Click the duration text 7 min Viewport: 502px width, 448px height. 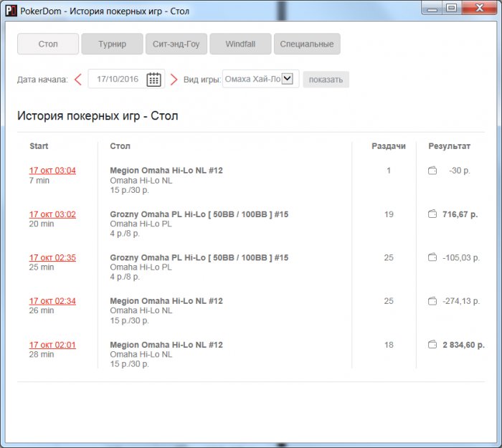tap(39, 181)
